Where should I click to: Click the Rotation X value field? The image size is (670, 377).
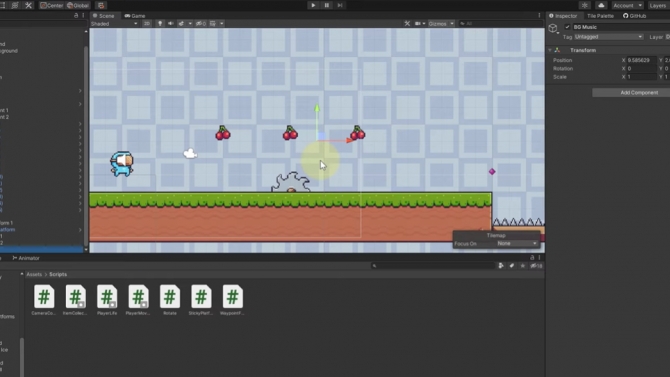(x=641, y=68)
